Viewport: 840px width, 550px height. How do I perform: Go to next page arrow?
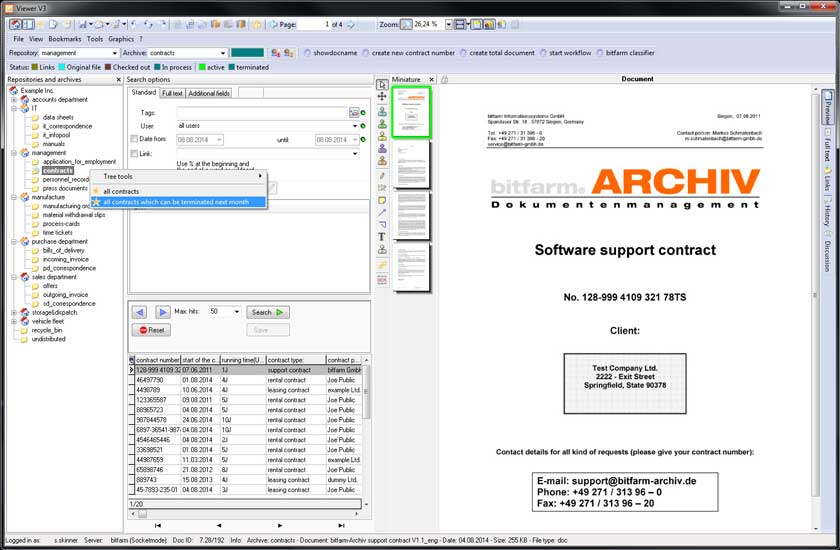(351, 25)
